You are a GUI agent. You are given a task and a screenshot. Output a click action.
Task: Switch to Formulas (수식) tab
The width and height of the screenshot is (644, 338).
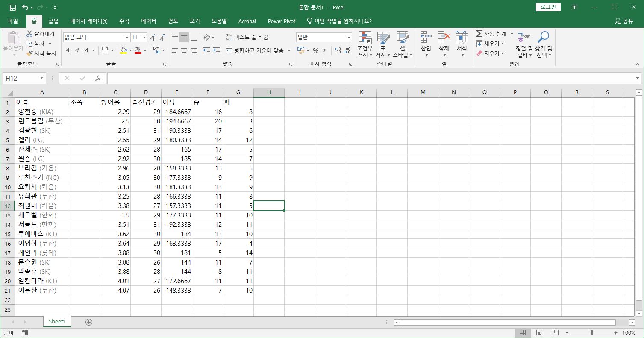click(x=124, y=21)
